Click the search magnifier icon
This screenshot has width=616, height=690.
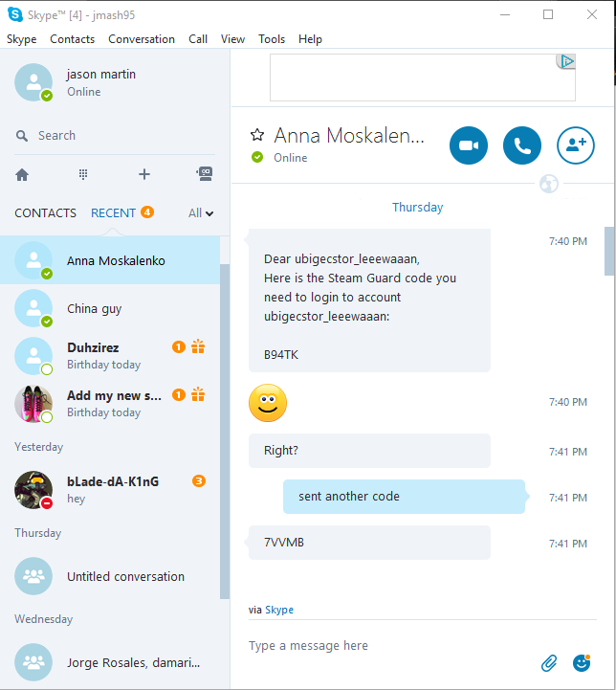[22, 136]
